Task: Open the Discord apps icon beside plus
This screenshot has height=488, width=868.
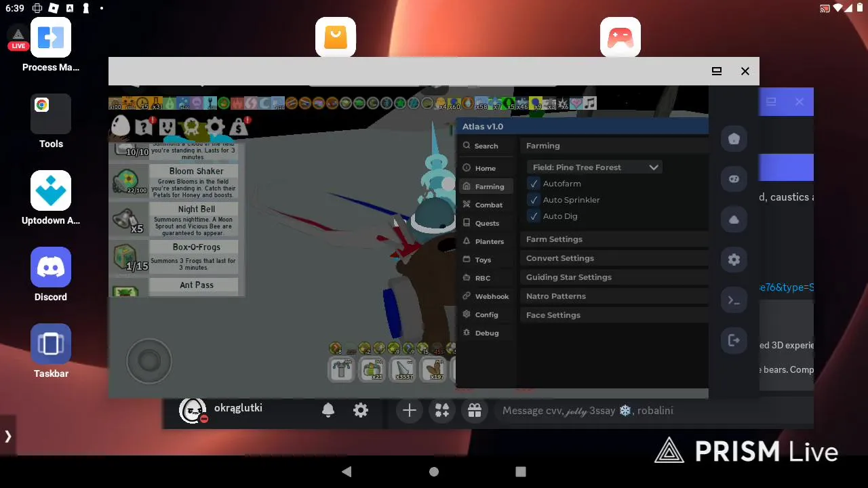Action: coord(442,411)
